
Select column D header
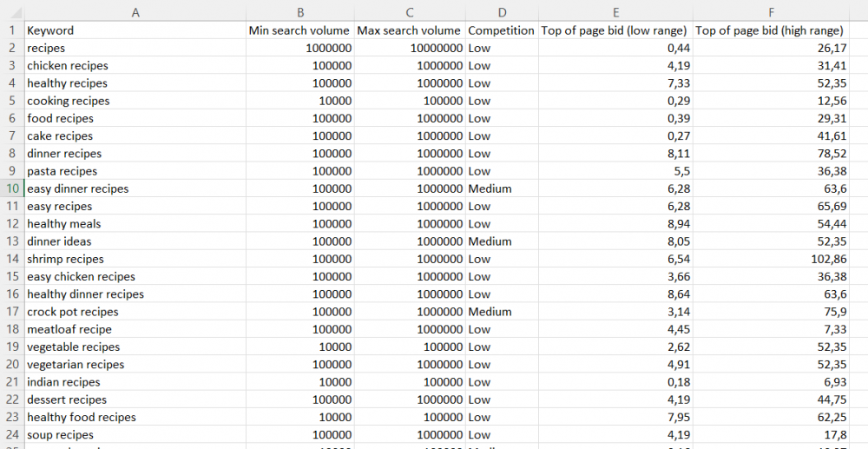pos(501,11)
